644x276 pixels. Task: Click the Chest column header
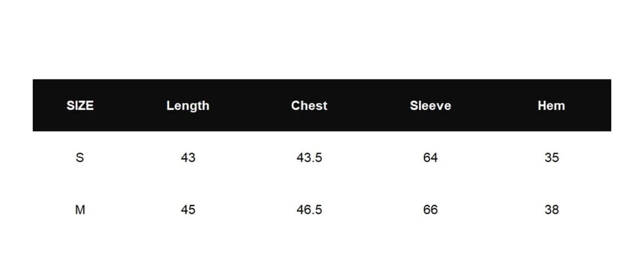coord(309,105)
